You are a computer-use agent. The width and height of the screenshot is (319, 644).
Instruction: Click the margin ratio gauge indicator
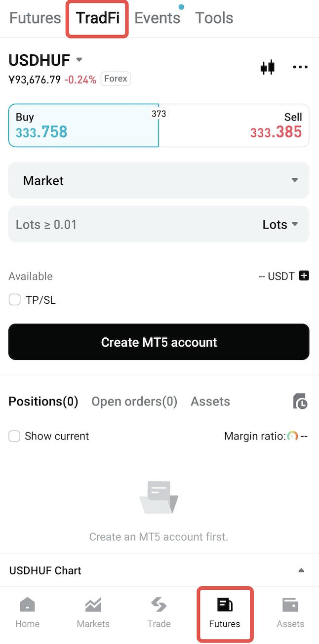(293, 436)
